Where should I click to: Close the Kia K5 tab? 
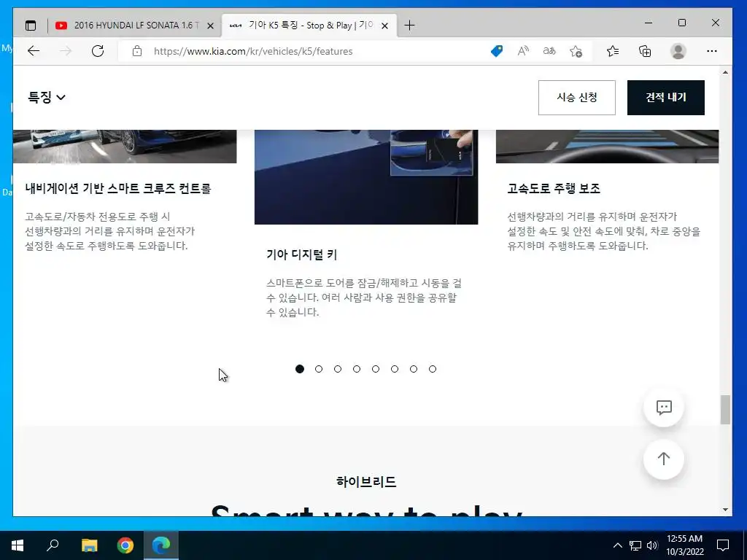click(385, 26)
